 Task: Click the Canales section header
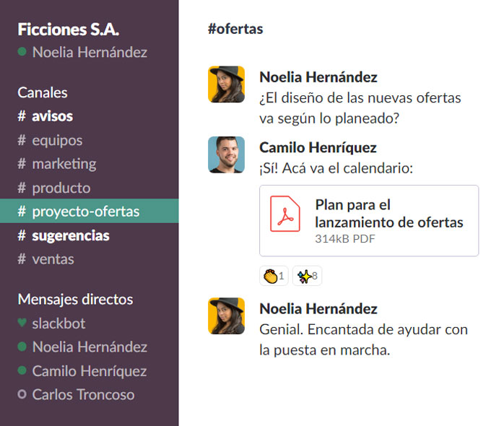click(42, 92)
